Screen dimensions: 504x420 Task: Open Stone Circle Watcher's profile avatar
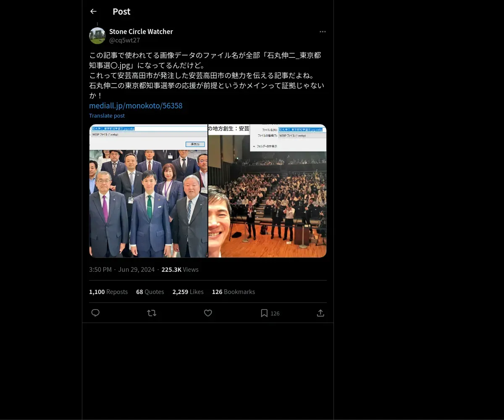[97, 36]
